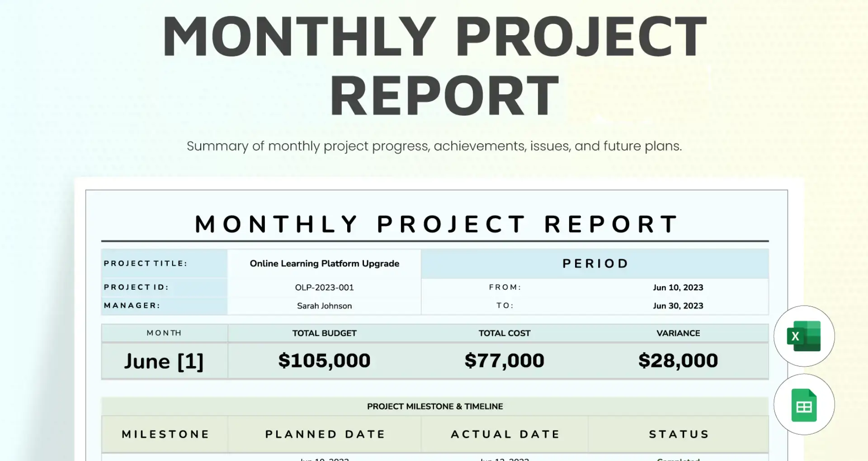Select the PLANNED DATE column header
This screenshot has width=868, height=461.
pyautogui.click(x=325, y=434)
